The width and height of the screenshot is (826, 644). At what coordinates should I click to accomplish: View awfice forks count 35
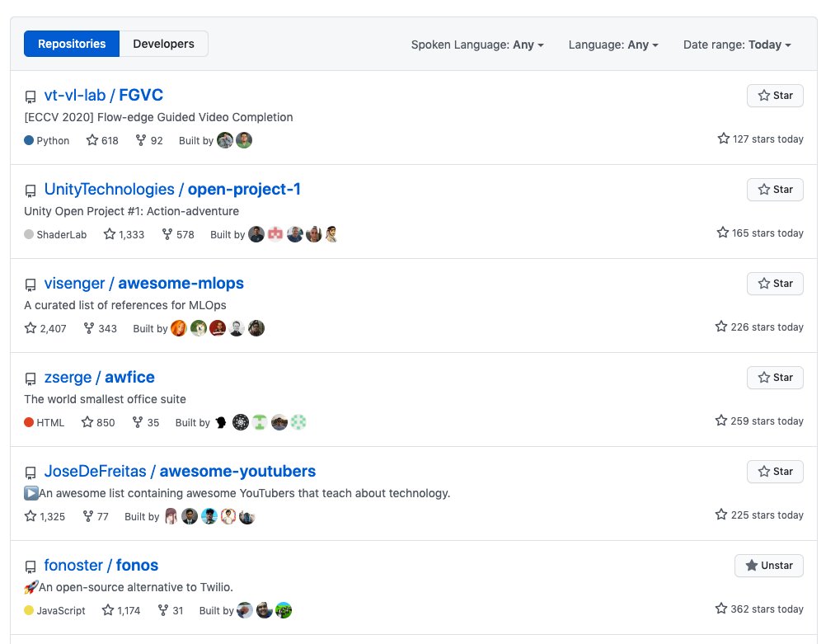[x=145, y=422]
